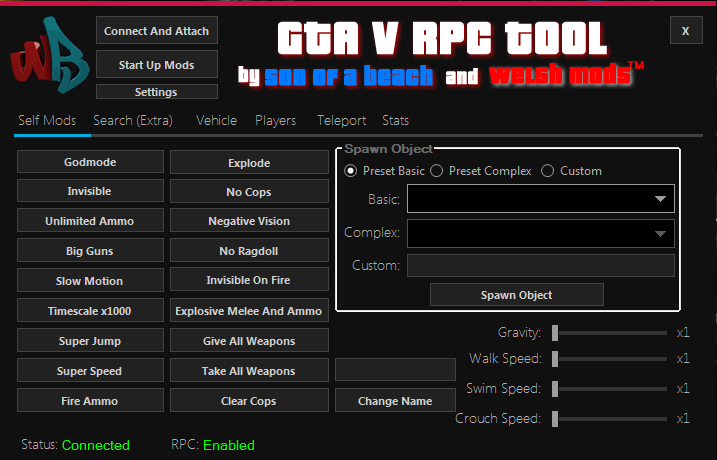Click Give All Weapons

click(249, 341)
